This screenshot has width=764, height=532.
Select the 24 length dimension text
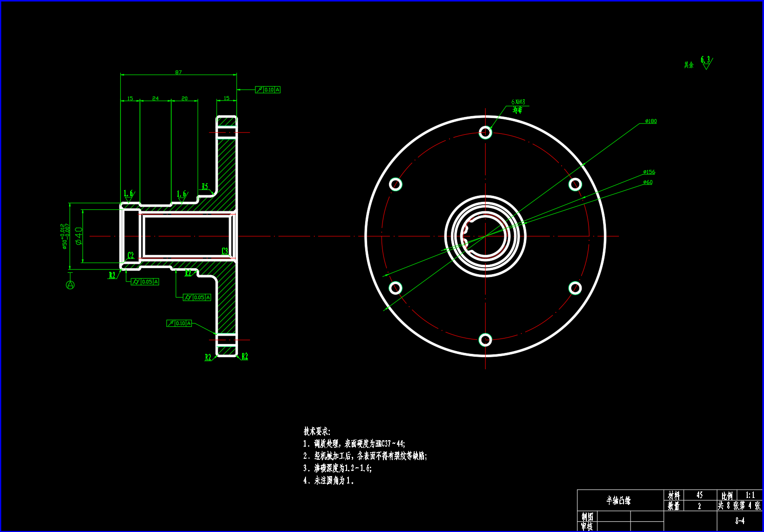tap(155, 98)
